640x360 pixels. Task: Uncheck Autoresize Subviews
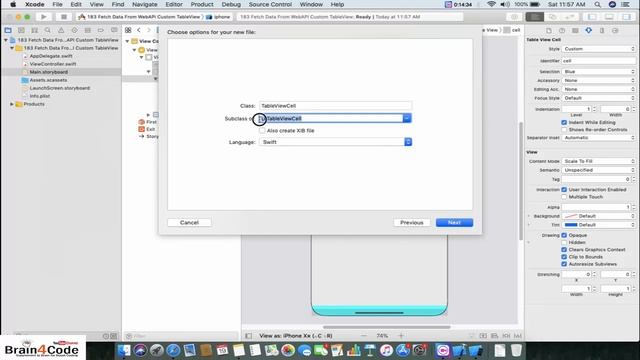coord(564,264)
